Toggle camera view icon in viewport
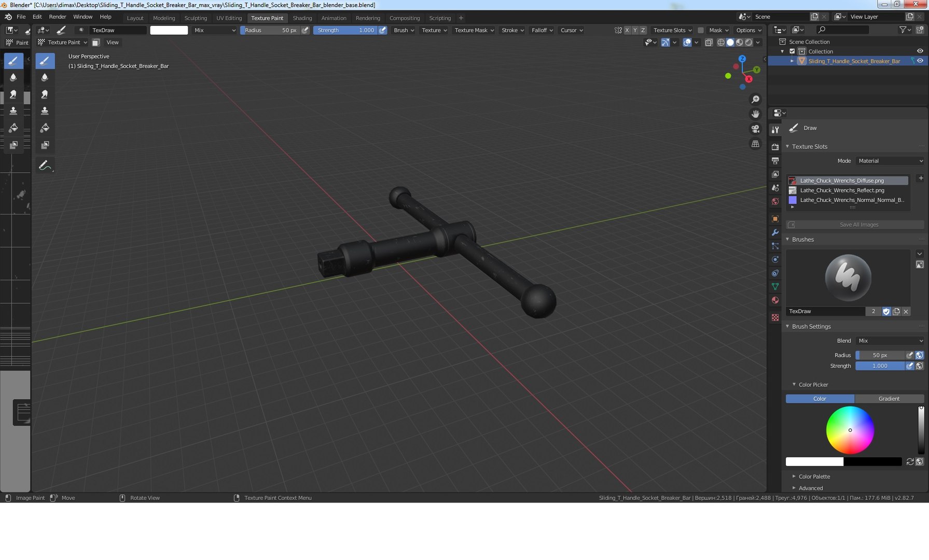Screen dimensions: 929x560 pyautogui.click(x=755, y=129)
